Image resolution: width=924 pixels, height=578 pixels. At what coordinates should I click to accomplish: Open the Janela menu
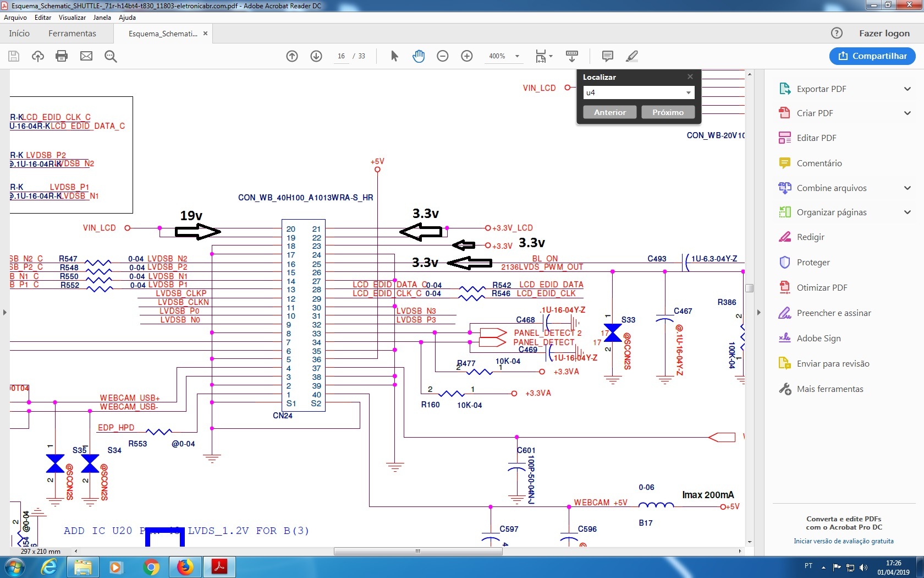point(102,18)
